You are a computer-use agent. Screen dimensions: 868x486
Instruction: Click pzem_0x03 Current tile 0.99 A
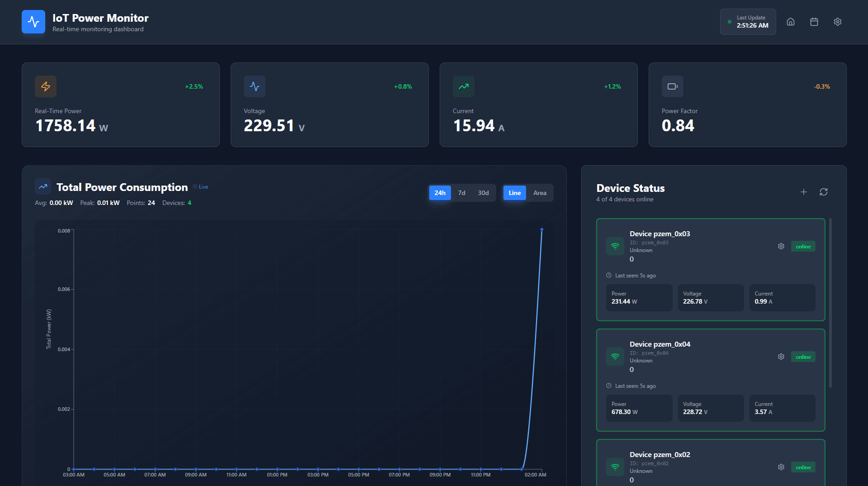(783, 298)
